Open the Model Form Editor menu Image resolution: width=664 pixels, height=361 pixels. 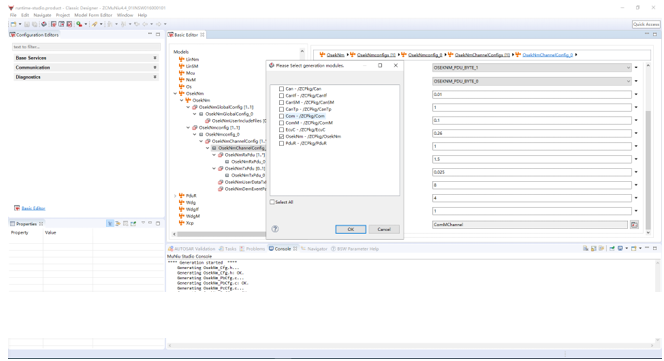tap(93, 15)
